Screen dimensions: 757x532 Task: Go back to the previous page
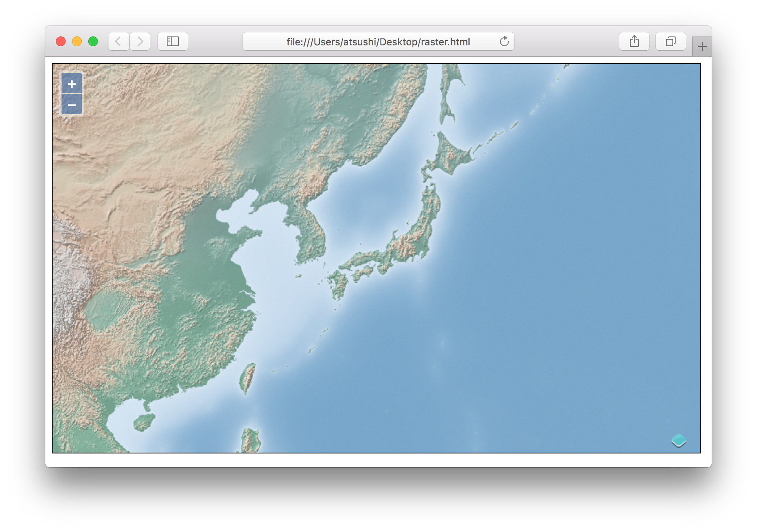[x=119, y=41]
